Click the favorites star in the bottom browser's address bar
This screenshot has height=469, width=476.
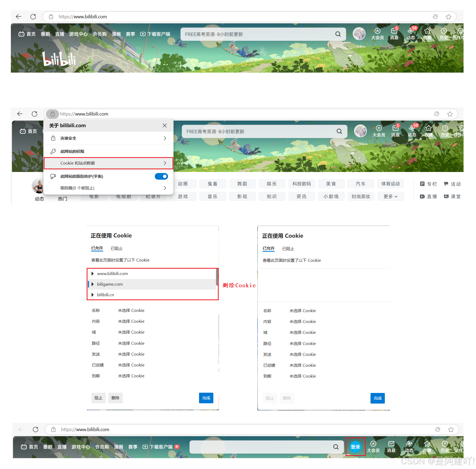pos(451,430)
